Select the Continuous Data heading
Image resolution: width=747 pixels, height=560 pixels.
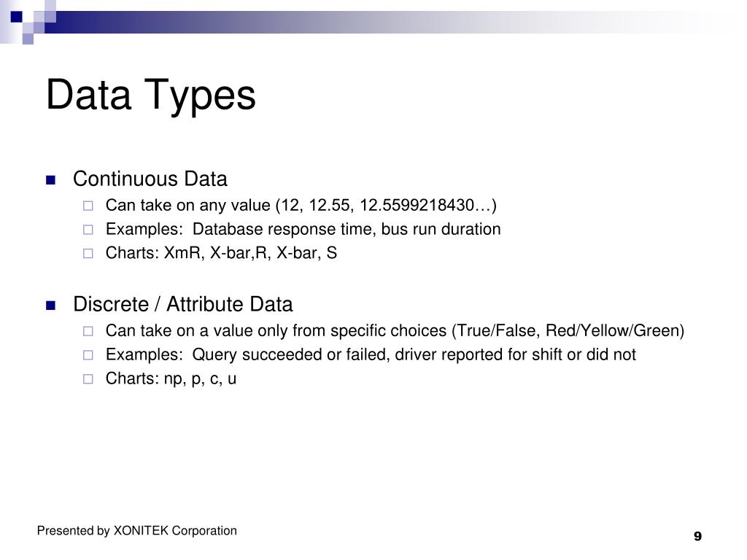click(150, 179)
